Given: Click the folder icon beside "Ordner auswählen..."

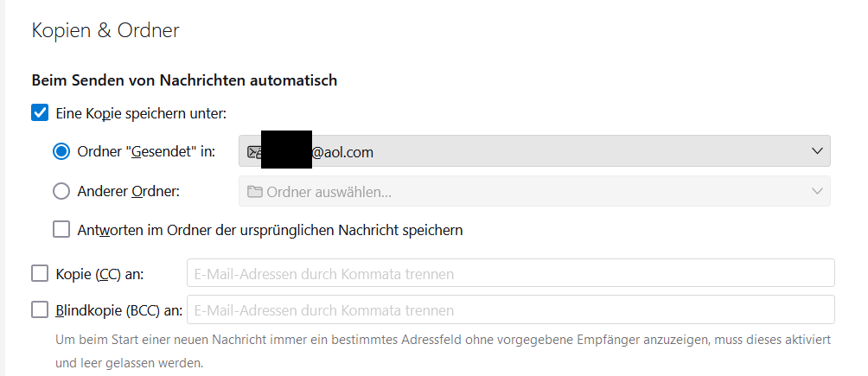Looking at the screenshot, I should click(255, 191).
